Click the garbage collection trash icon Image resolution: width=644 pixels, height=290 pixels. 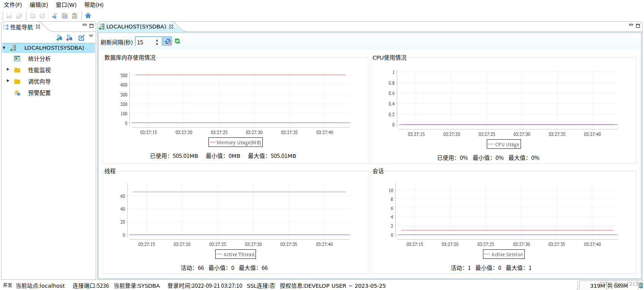pyautogui.click(x=641, y=285)
